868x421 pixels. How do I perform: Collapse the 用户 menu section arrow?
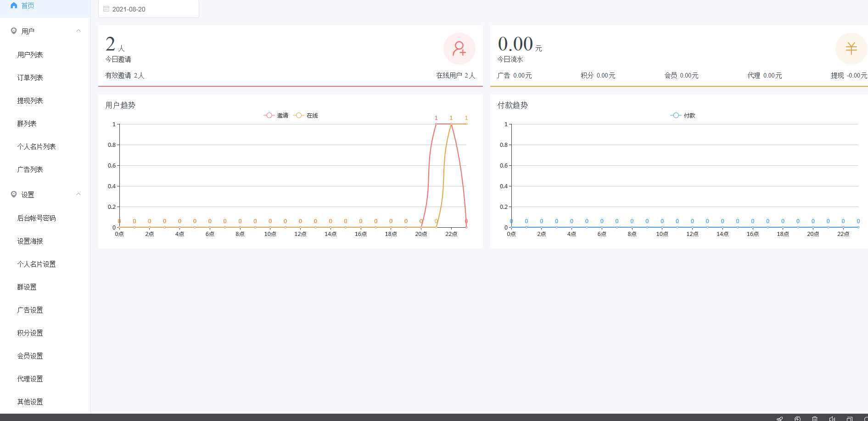coord(78,31)
